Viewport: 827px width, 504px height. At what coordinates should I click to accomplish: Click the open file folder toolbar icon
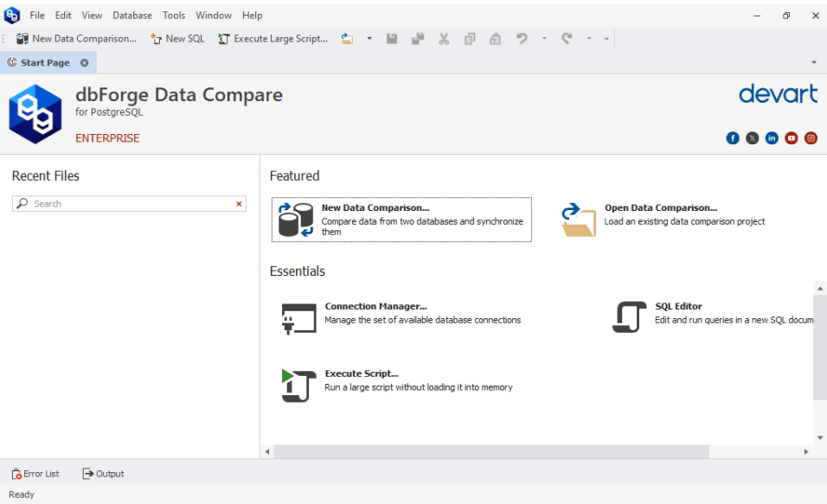(347, 39)
